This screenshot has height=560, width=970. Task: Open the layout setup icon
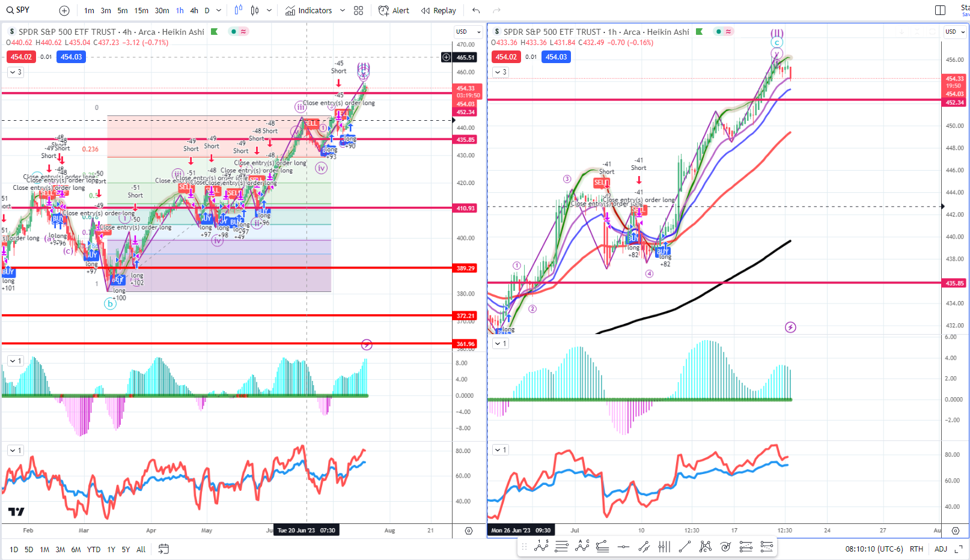tap(941, 10)
